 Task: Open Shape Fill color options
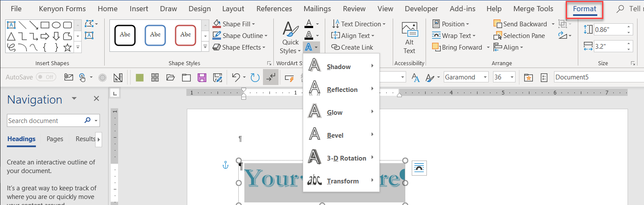coord(234,24)
